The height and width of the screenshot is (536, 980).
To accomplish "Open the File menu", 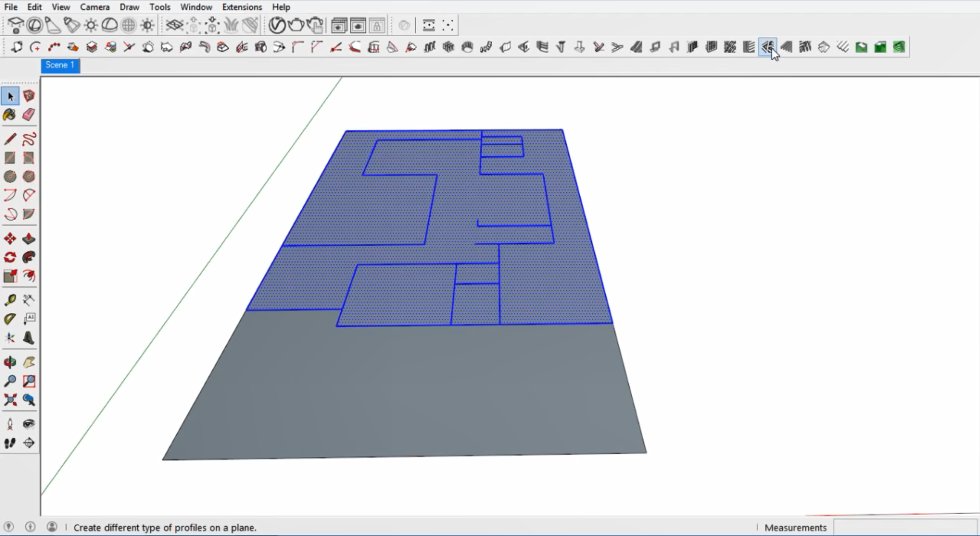I will tap(11, 7).
